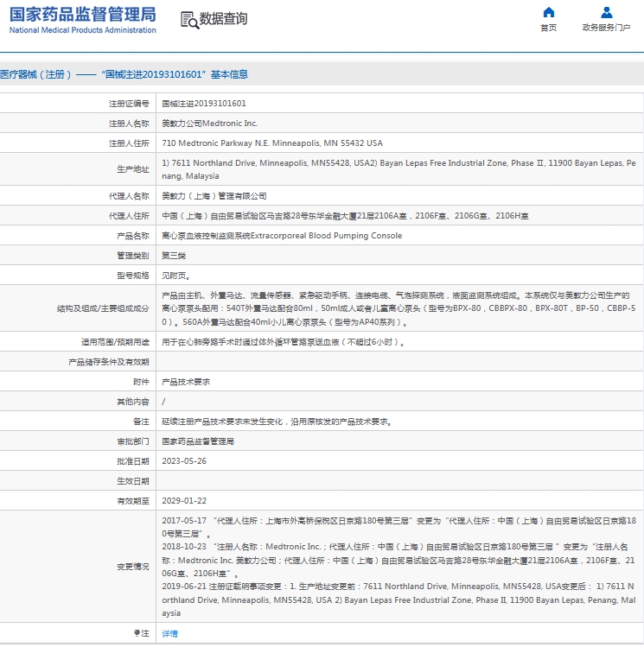The height and width of the screenshot is (647, 644).
Task: Click the 代理人住所 label
Action: [129, 216]
